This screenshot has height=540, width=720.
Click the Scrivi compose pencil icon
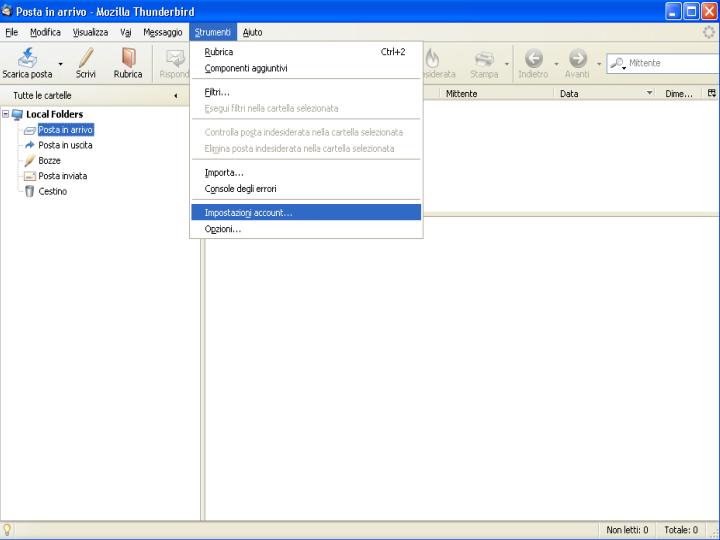click(x=86, y=58)
